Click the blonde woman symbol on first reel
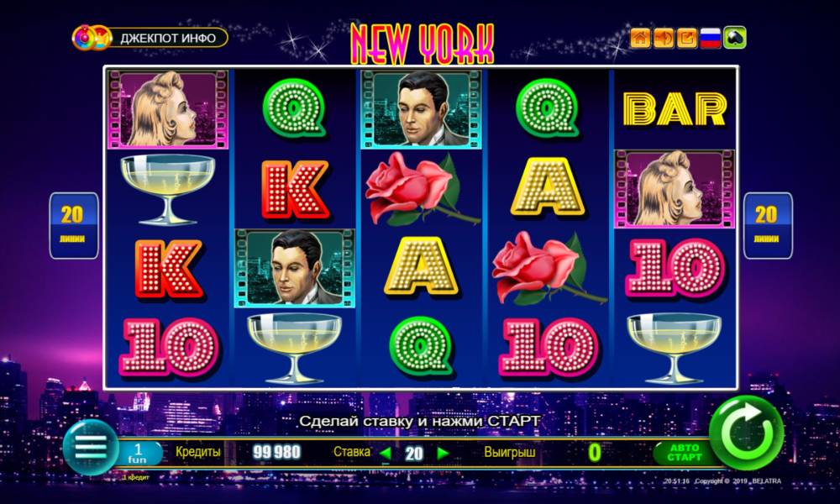 (168, 108)
